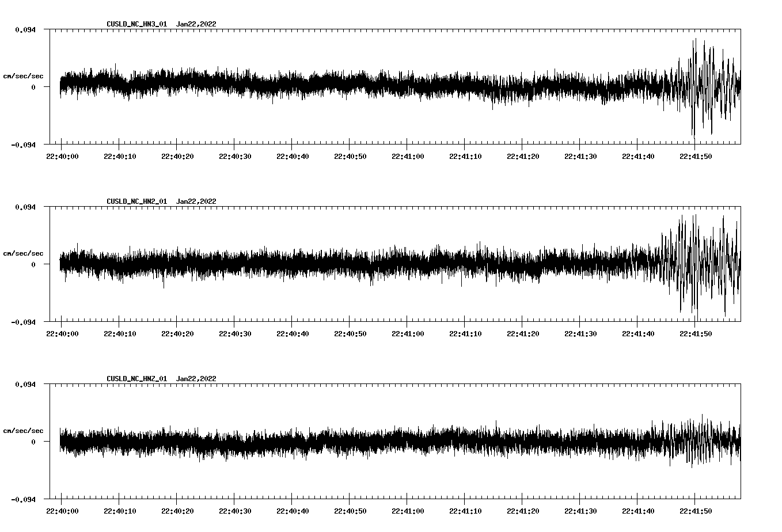Click the 22:40:50 time label under HN3 plot
This screenshot has width=782, height=532.
click(x=350, y=157)
